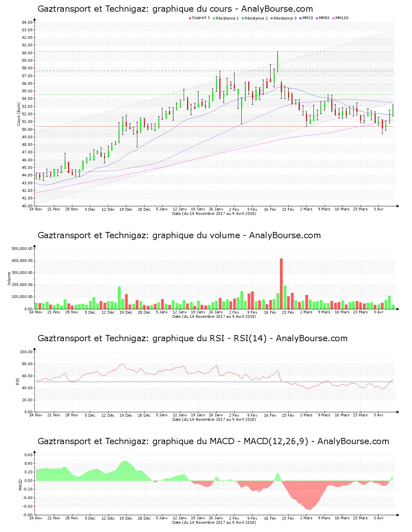Click the '9 Mars' date on MACD chart
This screenshot has width=412, height=532.
(324, 518)
